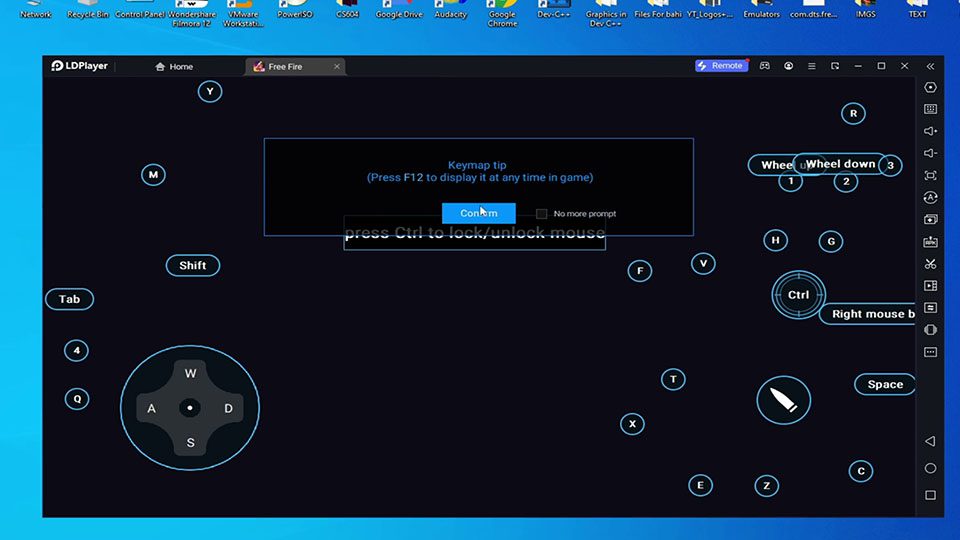Toggle fullscreen icon in sidebar
The height and width of the screenshot is (540, 960).
point(930,176)
